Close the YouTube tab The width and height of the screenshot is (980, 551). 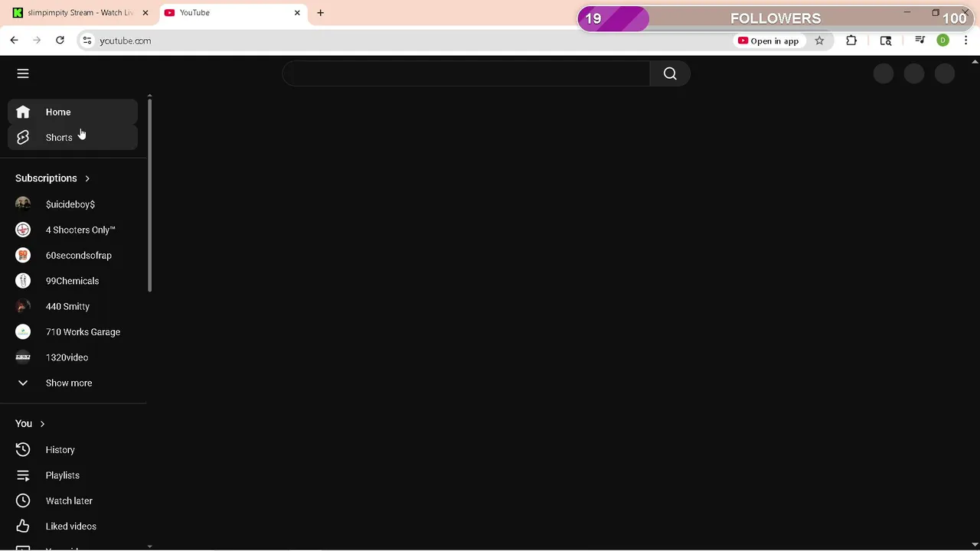tap(297, 13)
